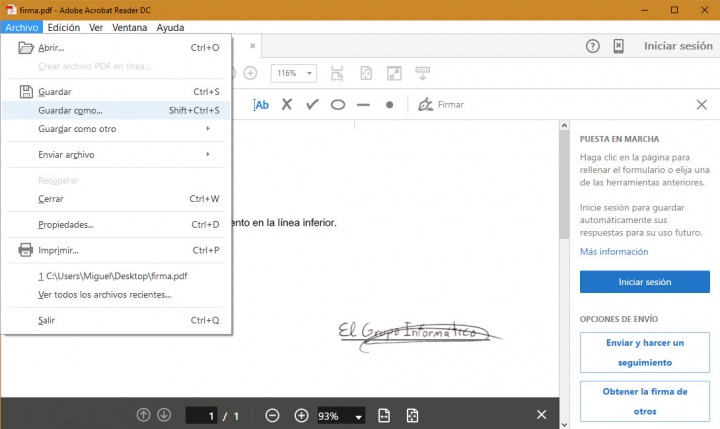Screen dimensions: 720x429
Task: Select the Add text Ab tool
Action: (x=261, y=105)
